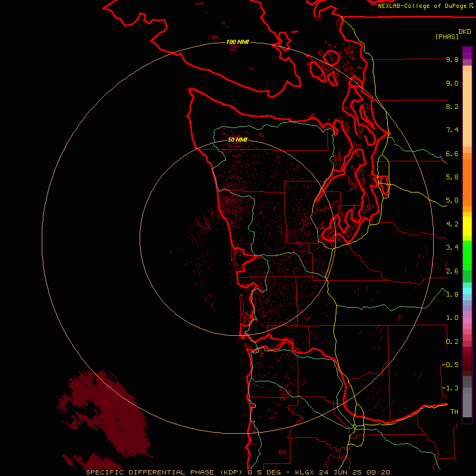The height and width of the screenshot is (476, 476).
Task: Click the 4.2 legend value
Action: pyautogui.click(x=452, y=224)
